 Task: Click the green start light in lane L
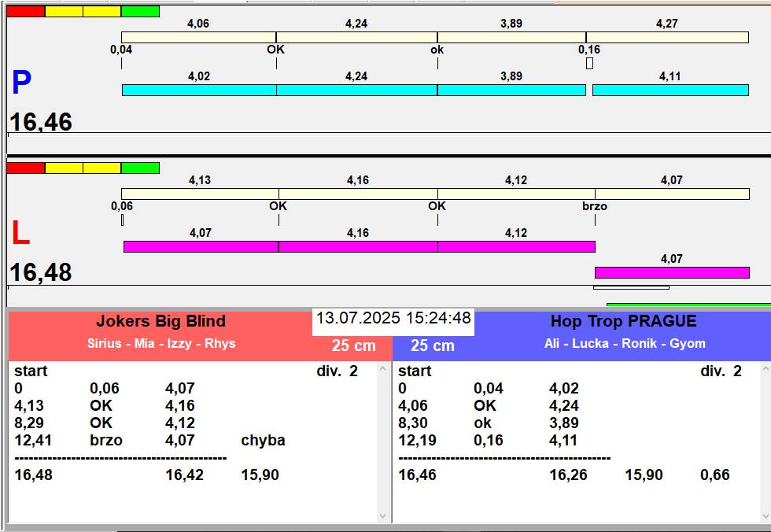[140, 168]
